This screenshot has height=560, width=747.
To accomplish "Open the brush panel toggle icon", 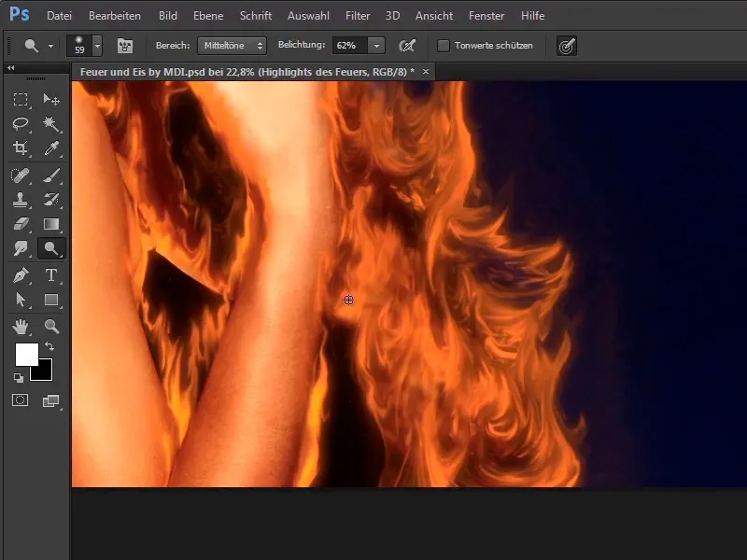I will pyautogui.click(x=125, y=46).
